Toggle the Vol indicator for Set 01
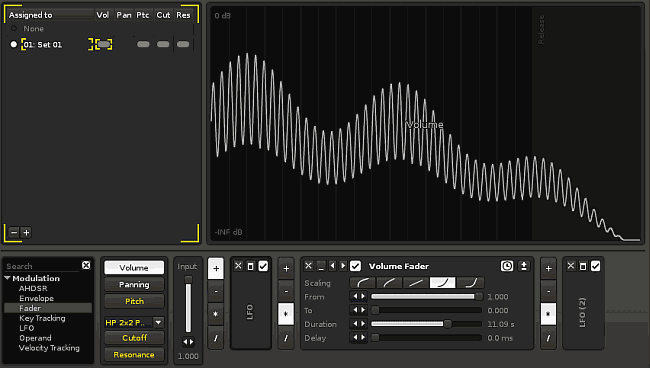650x368 pixels. point(104,44)
